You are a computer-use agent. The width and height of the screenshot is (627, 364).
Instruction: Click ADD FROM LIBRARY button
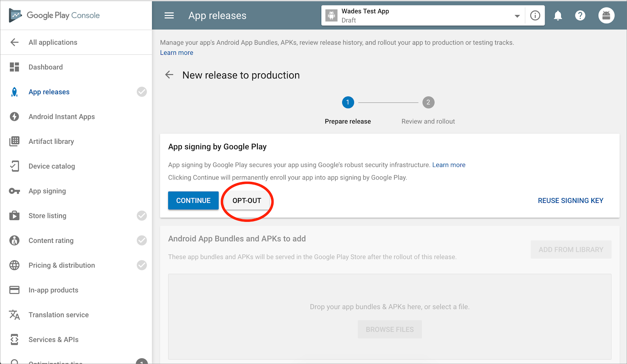[571, 250]
